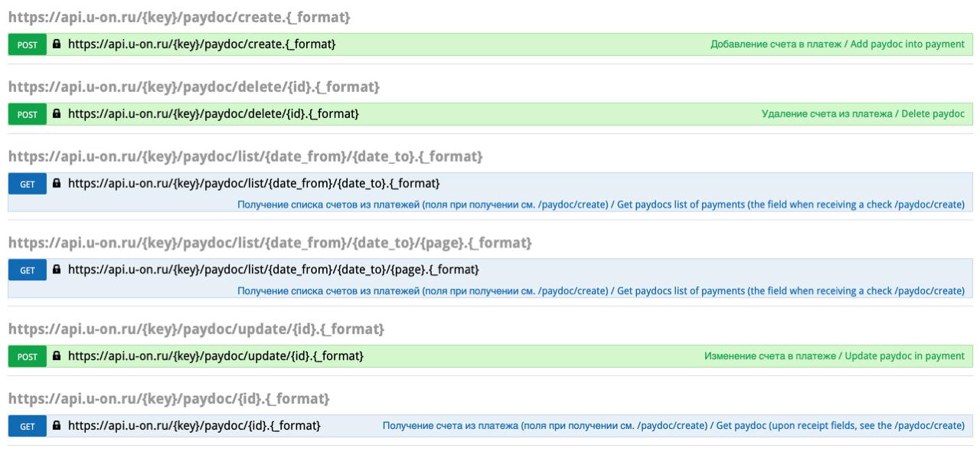This screenshot has width=980, height=455.
Task: Click GET badge for paydoc/list with {page}
Action: click(28, 270)
